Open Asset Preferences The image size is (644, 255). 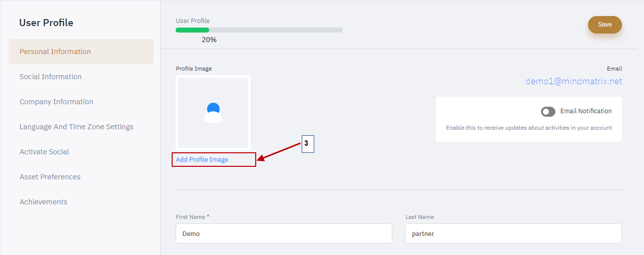[x=50, y=177]
